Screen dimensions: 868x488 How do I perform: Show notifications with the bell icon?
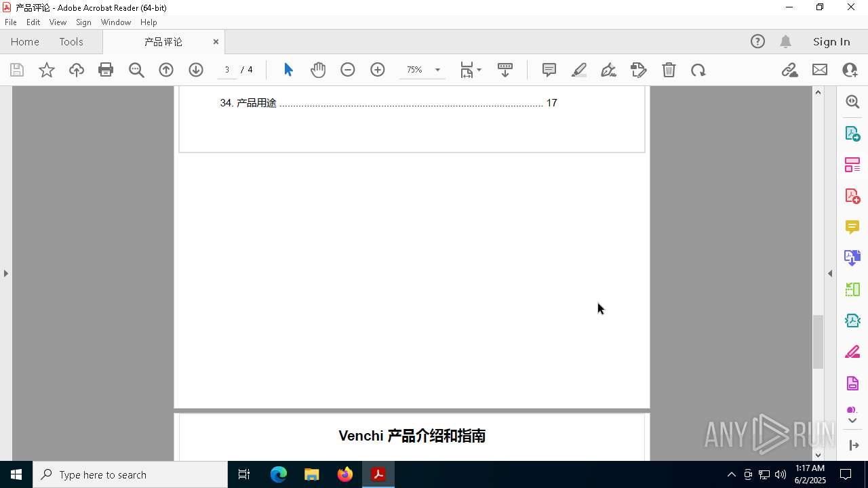(x=785, y=41)
